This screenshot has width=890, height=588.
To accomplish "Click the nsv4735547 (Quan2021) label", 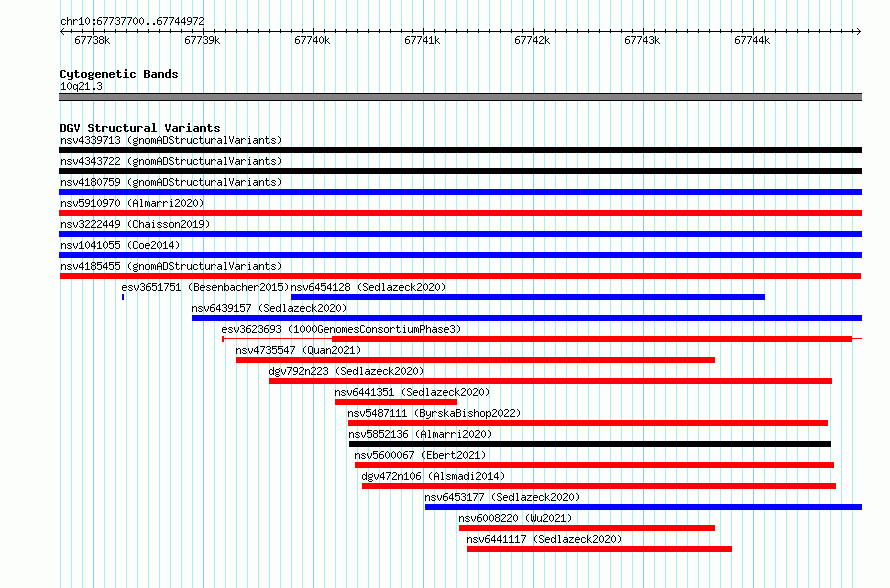I will pyautogui.click(x=298, y=350).
